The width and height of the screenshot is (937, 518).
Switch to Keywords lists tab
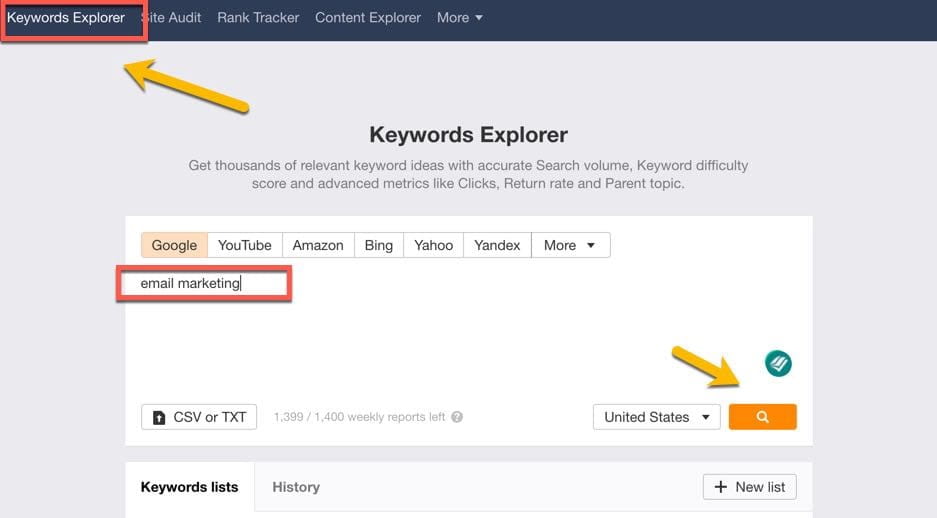(189, 487)
